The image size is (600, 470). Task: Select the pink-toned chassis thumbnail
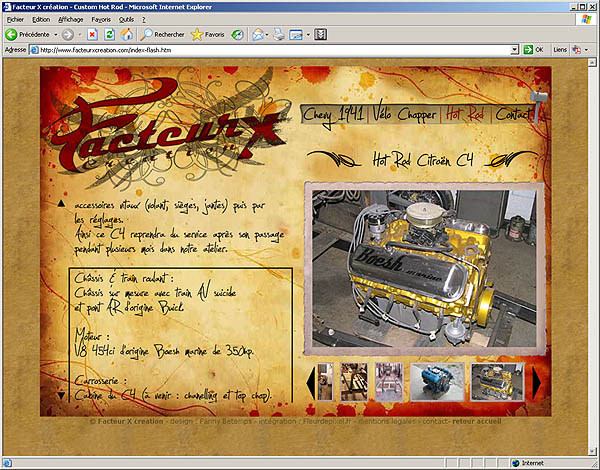389,382
